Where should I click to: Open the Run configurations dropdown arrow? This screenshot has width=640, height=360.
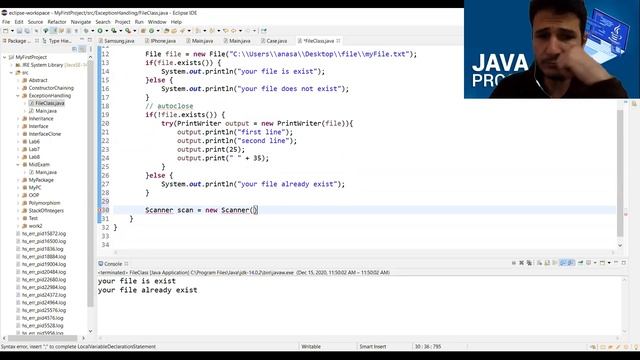coord(107,31)
